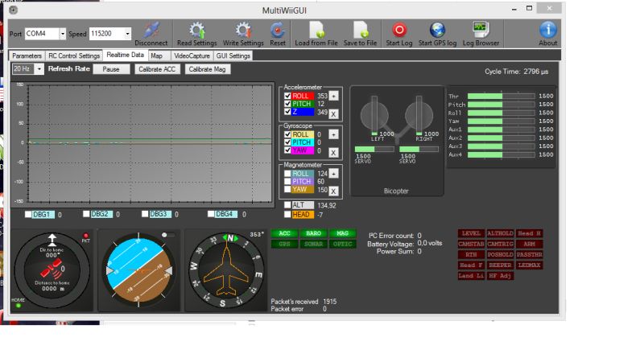Click the ARM mode indicator
644x362 pixels.
coord(529,244)
